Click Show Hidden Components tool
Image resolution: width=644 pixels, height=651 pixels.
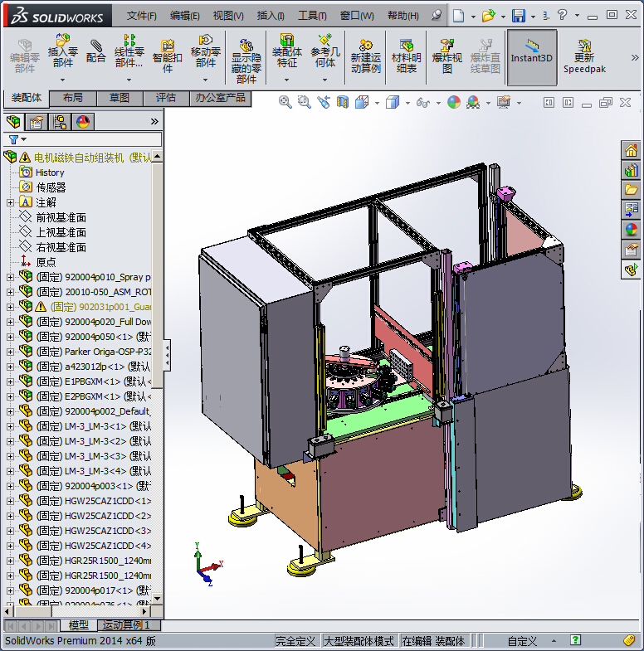tap(246, 61)
